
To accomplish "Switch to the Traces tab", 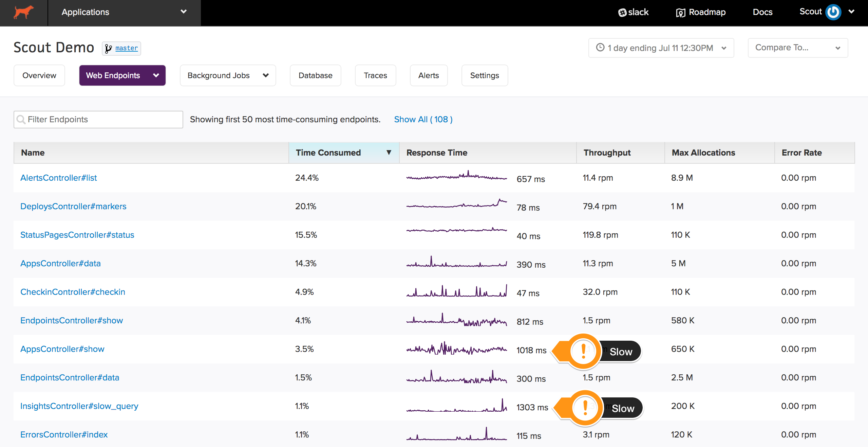I will tap(375, 75).
